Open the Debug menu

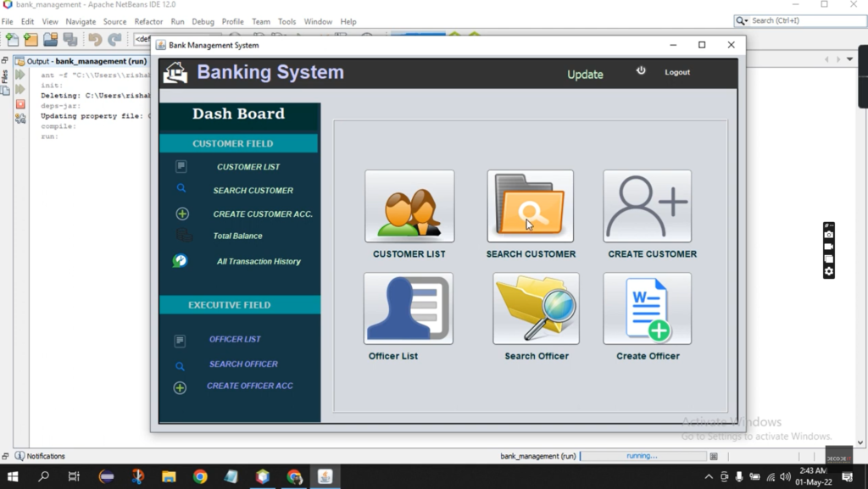pyautogui.click(x=203, y=21)
